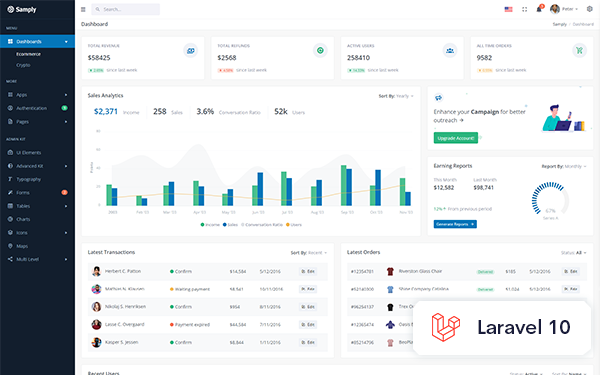
Task: Edit Kasper S. Jessen transaction
Action: (x=308, y=342)
